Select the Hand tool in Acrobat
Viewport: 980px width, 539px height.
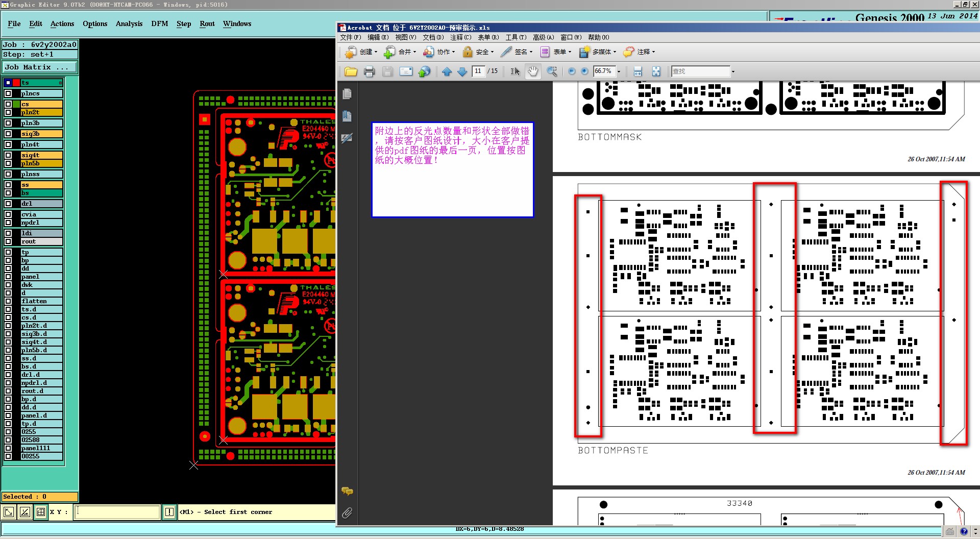coord(533,71)
